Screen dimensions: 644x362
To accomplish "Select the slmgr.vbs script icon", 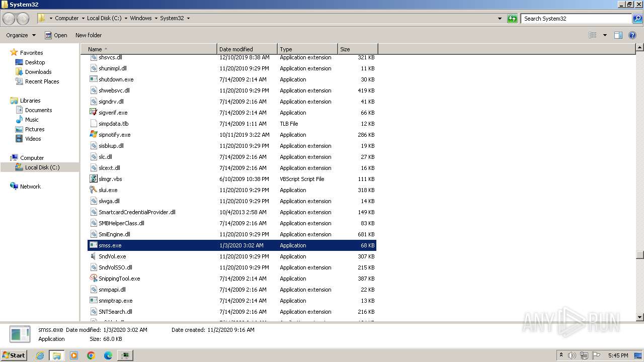I will [93, 179].
